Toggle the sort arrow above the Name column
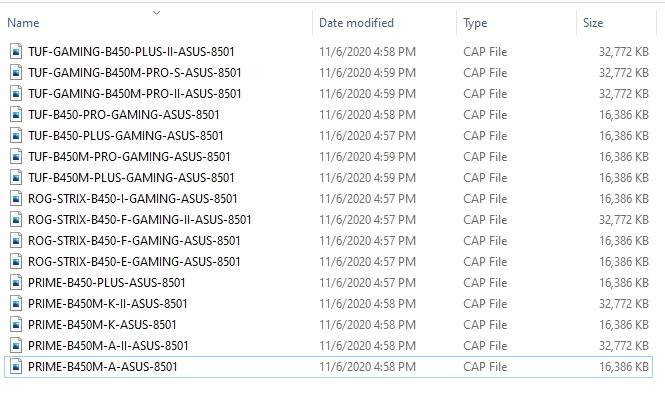The width and height of the screenshot is (665, 402). [x=156, y=12]
